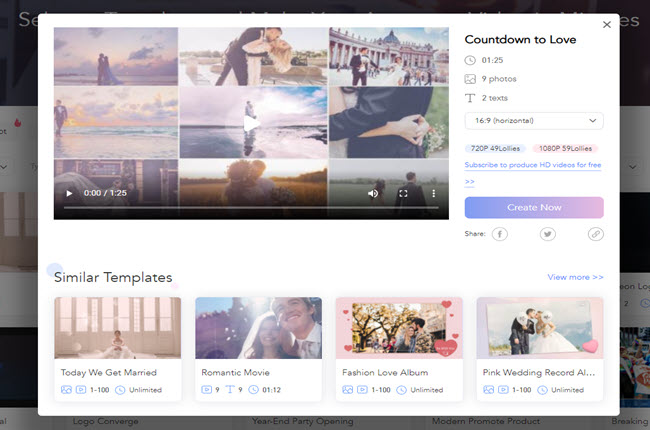Open Pink Wedding Record Album template
This screenshot has width=650, height=430.
[540, 328]
